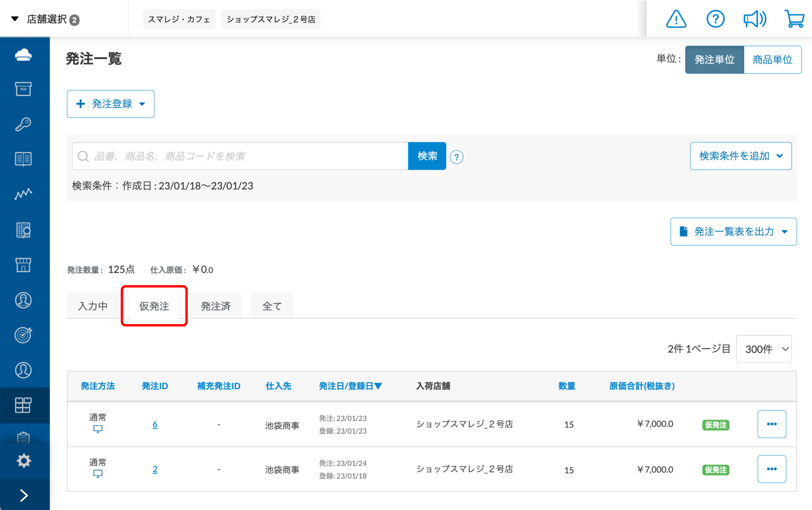
Task: Sort by 仕入先 column header
Action: click(278, 386)
